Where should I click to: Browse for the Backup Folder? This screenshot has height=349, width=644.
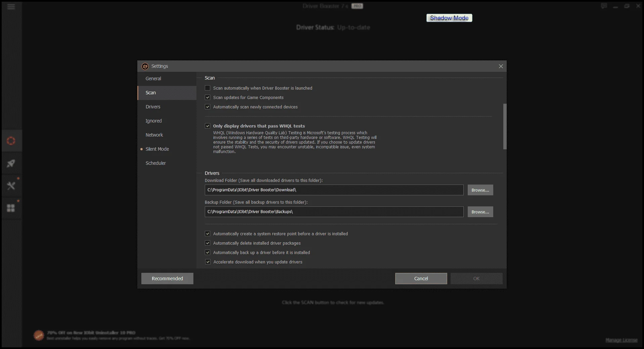pos(480,212)
